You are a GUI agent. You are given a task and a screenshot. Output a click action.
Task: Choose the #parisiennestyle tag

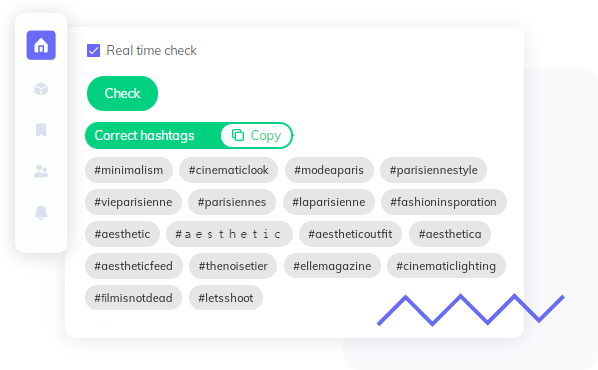(433, 170)
